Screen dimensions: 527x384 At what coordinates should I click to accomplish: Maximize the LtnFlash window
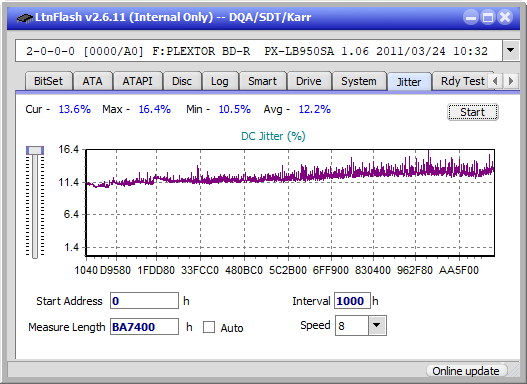pos(488,17)
